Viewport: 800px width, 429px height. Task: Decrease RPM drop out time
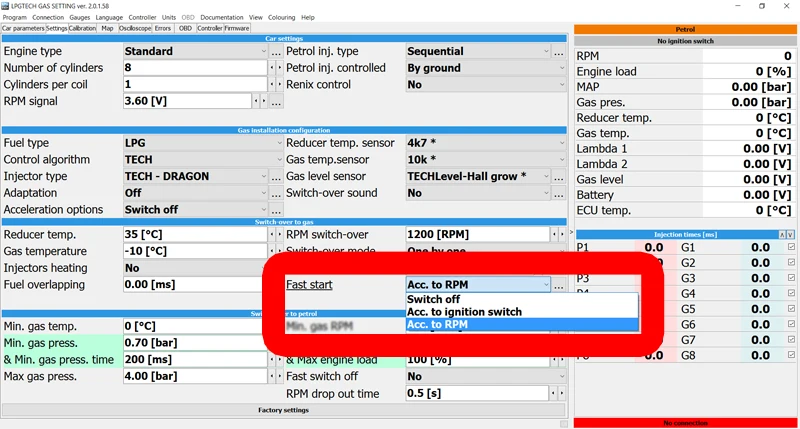(555, 393)
